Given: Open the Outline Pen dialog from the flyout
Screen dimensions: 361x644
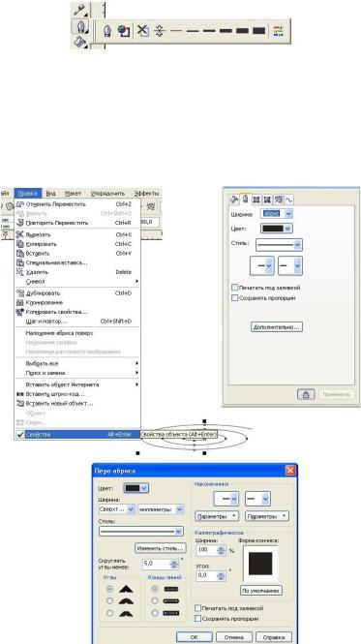Looking at the screenshot, I should [106, 31].
